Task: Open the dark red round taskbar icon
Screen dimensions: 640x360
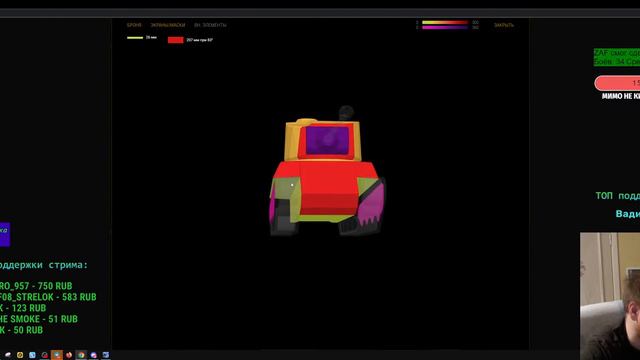Action: click(44, 355)
